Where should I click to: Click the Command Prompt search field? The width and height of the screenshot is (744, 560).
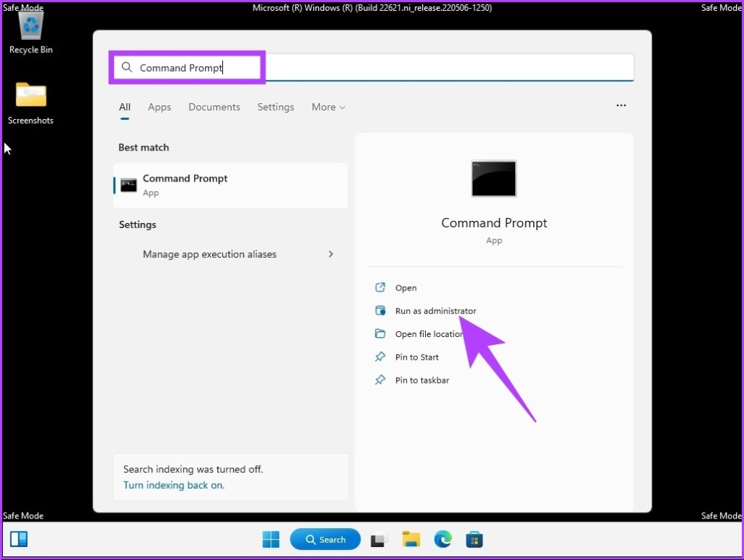coord(371,68)
